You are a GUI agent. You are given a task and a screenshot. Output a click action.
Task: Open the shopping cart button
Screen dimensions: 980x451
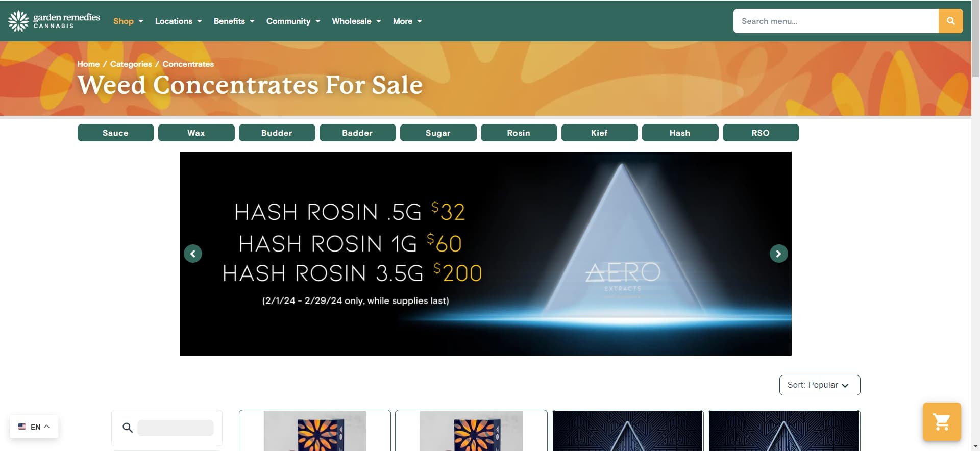pos(942,422)
